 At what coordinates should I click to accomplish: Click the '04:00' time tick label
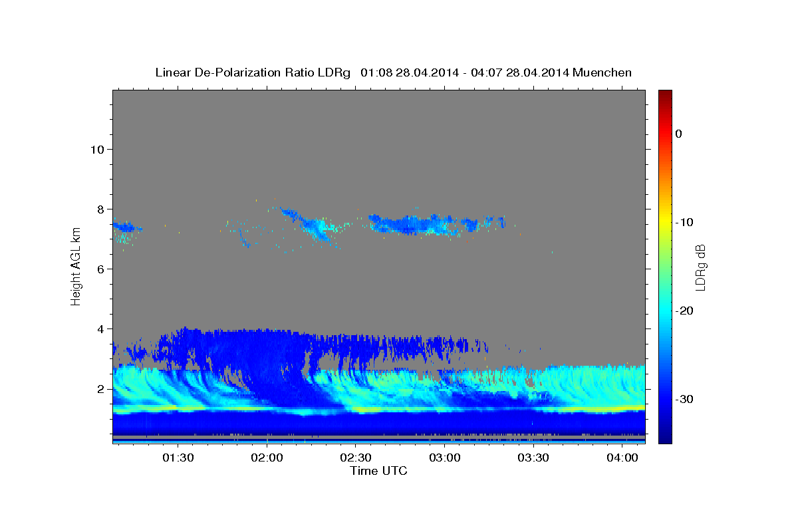[x=622, y=458]
